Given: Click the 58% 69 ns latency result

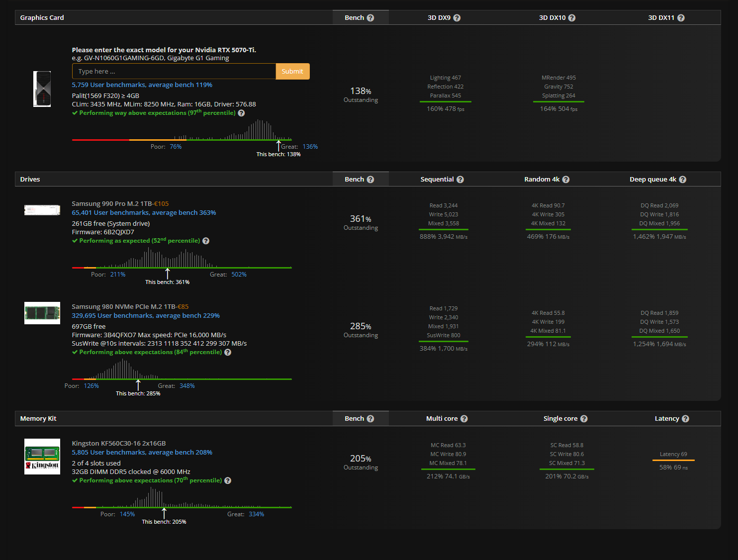Looking at the screenshot, I should pos(674,467).
